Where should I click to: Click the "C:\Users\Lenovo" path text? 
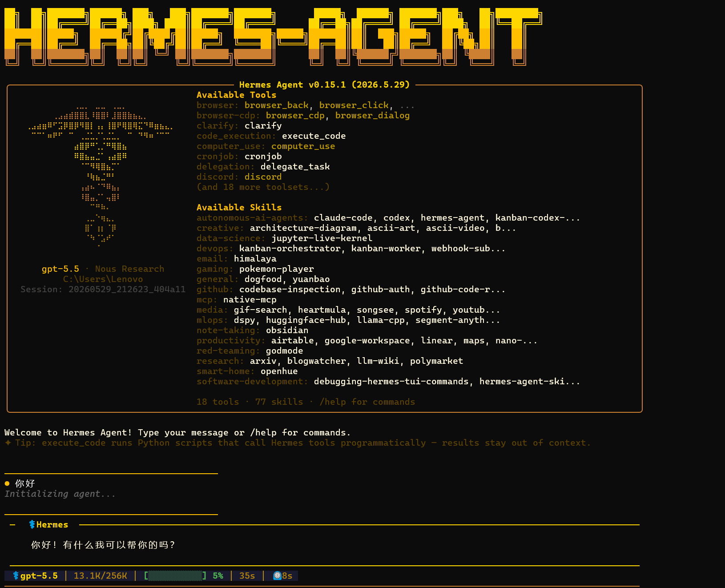[x=103, y=279]
